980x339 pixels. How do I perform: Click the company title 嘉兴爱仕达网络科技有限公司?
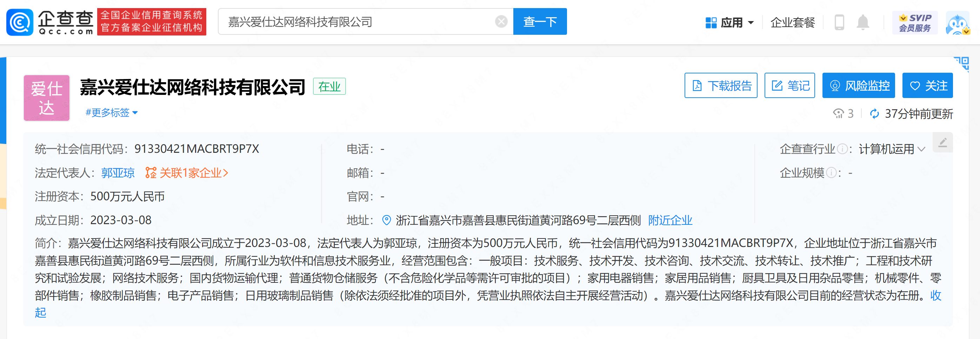tap(193, 87)
